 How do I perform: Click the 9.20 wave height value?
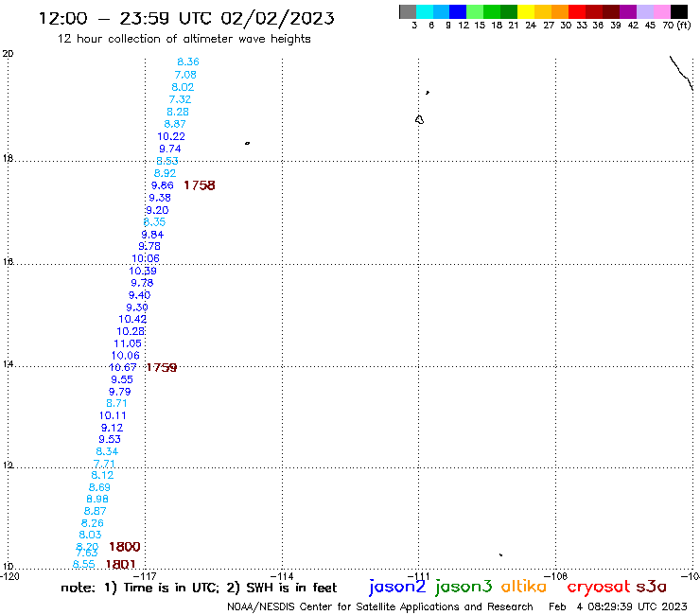pos(157,210)
